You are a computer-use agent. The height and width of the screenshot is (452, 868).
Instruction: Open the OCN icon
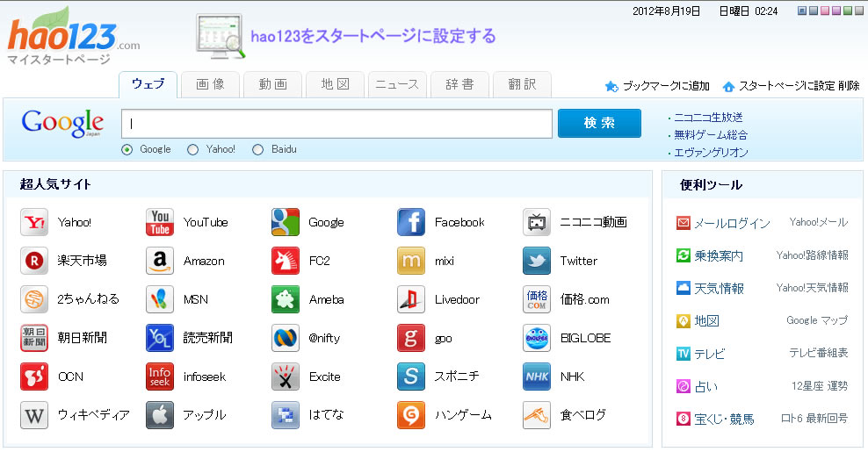[33, 377]
